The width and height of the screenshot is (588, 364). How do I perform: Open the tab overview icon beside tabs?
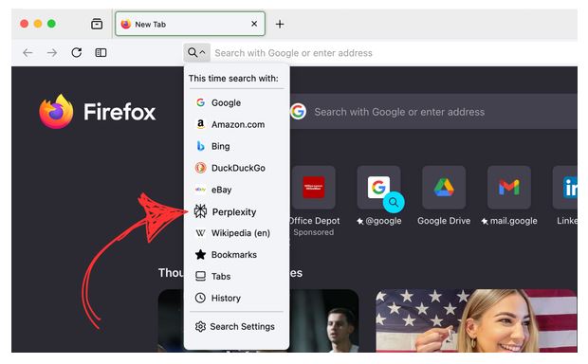97,24
